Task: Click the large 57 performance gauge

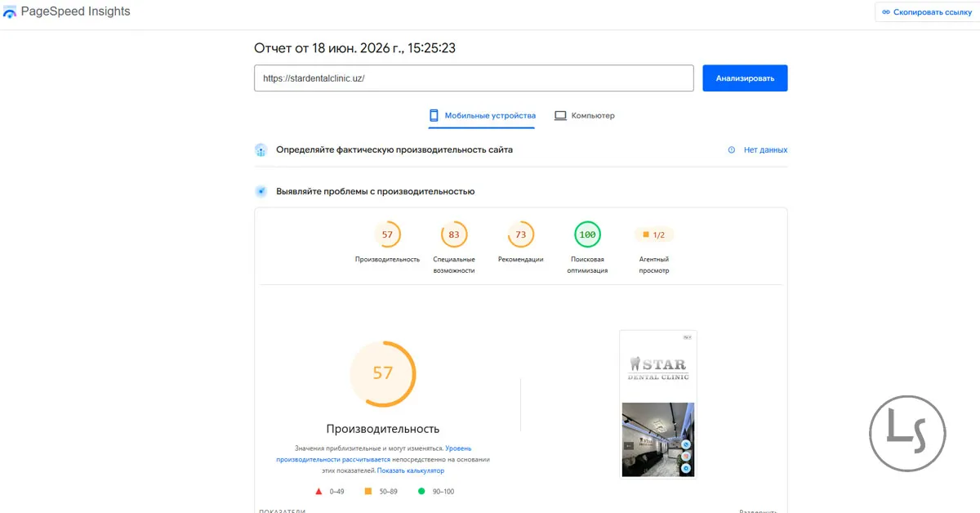Action: click(383, 374)
